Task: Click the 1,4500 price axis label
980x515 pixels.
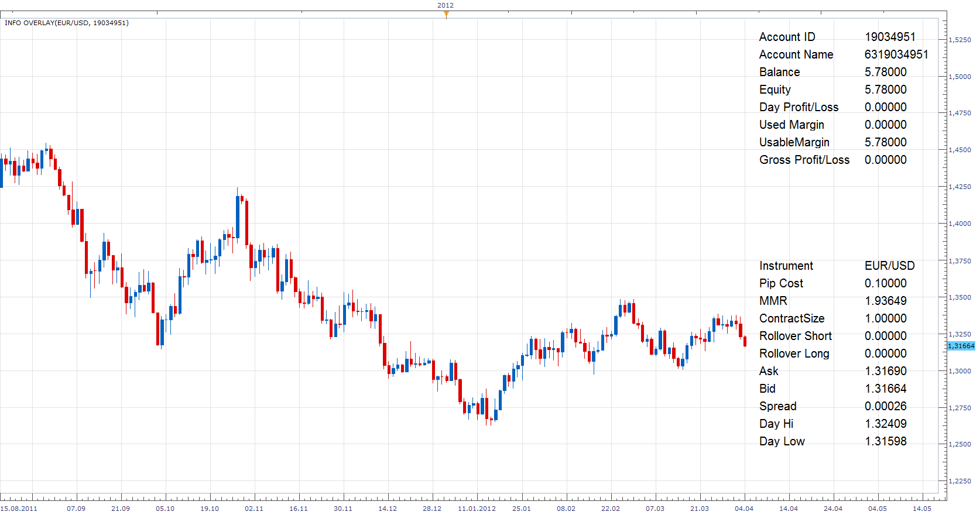Action: click(960, 150)
